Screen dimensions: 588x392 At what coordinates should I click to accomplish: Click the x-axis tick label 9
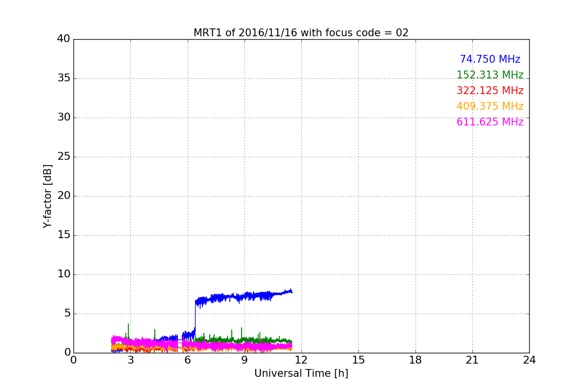(245, 360)
